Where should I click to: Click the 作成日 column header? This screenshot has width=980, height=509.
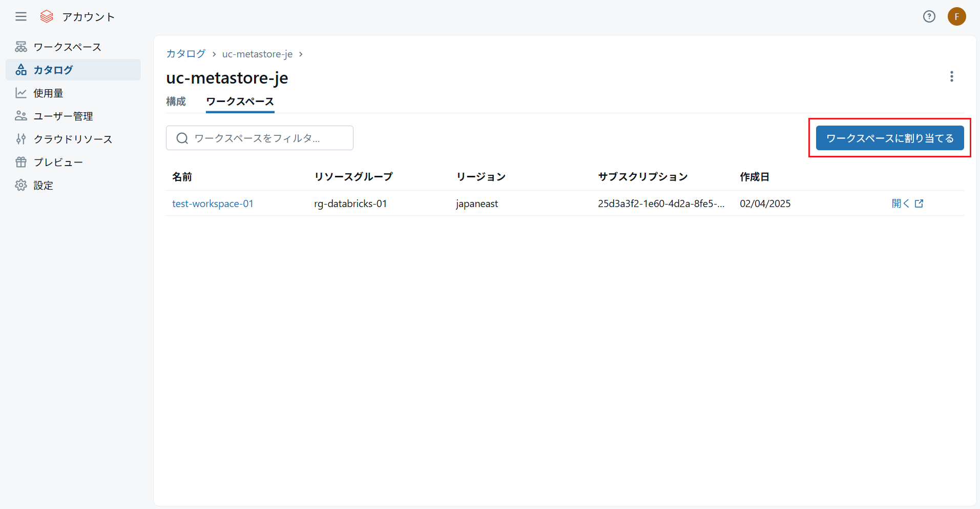755,177
